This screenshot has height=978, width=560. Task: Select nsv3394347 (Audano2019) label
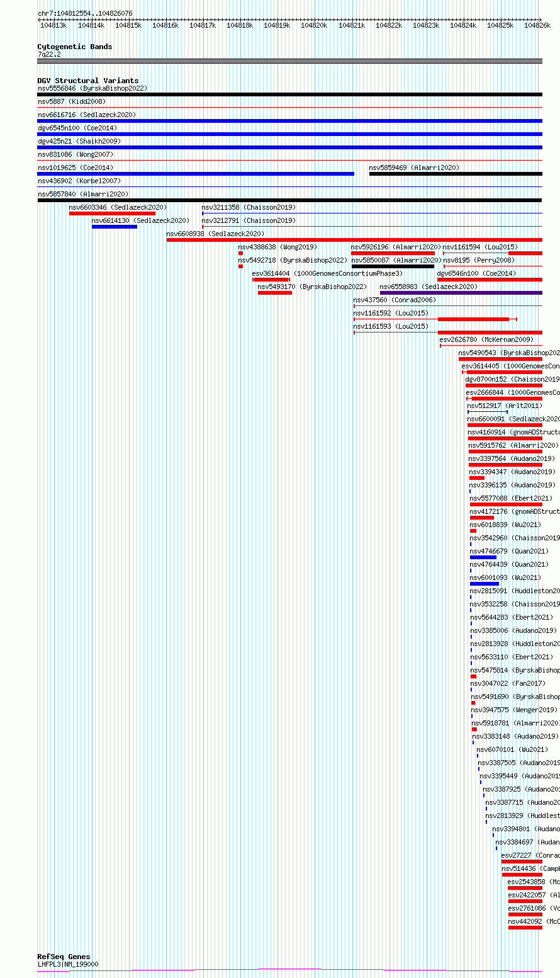click(x=512, y=472)
